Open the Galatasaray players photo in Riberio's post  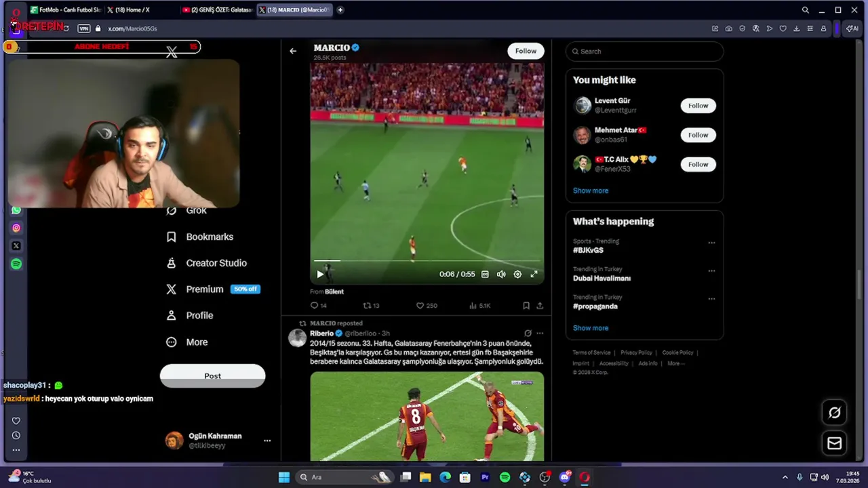[427, 416]
